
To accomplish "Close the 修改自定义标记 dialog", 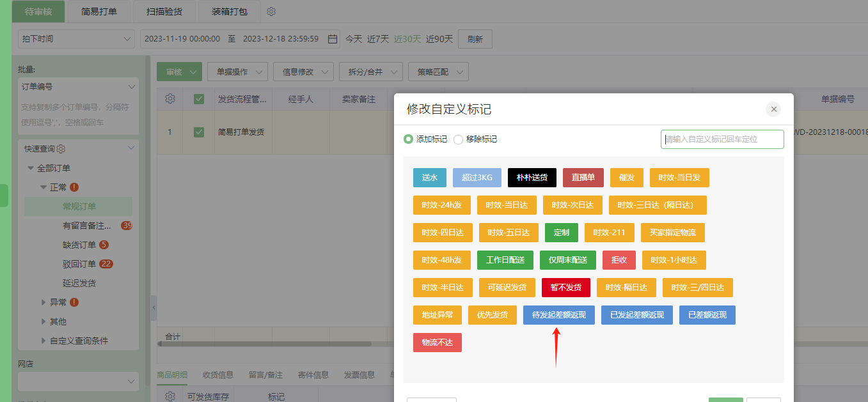I will tap(773, 109).
